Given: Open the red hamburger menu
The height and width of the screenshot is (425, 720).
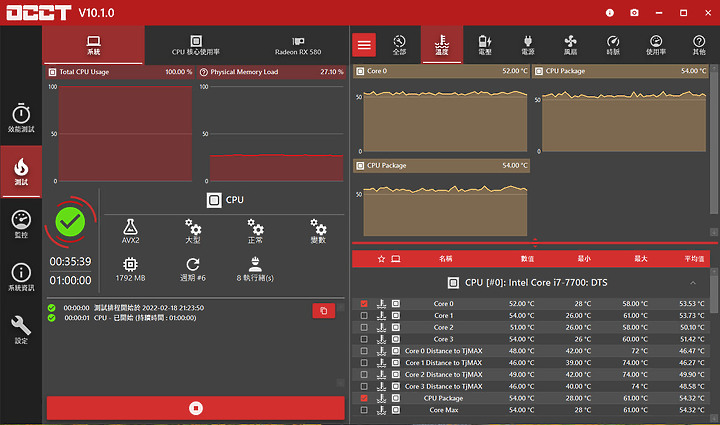Looking at the screenshot, I should (364, 45).
